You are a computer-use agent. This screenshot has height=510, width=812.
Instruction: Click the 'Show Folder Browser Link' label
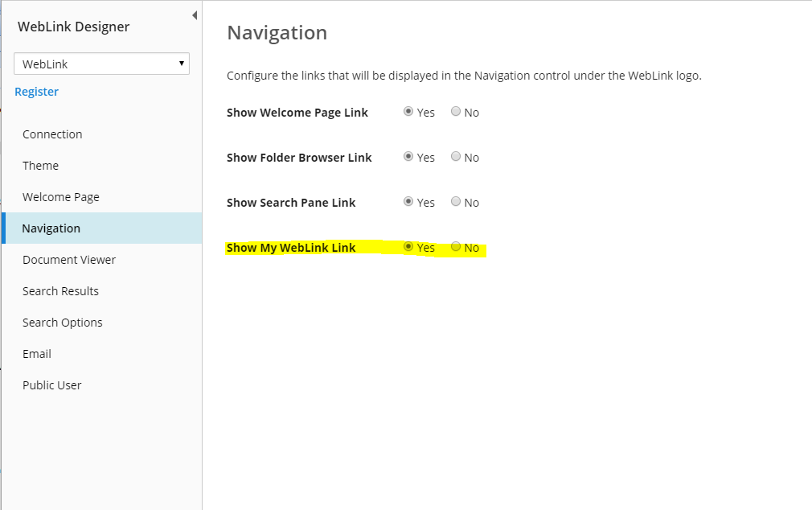[299, 158]
